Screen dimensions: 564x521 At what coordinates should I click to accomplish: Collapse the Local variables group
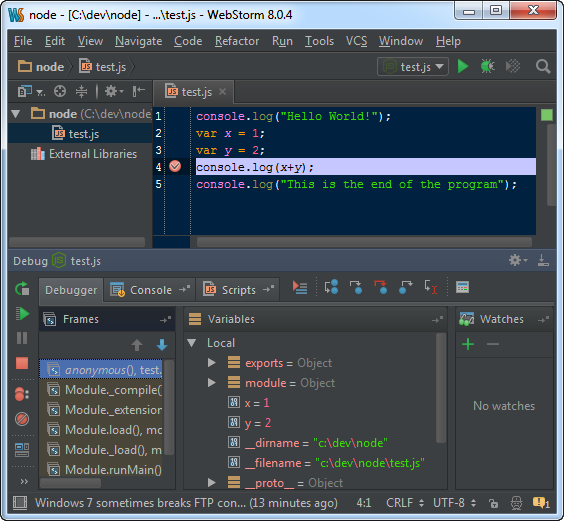(192, 343)
